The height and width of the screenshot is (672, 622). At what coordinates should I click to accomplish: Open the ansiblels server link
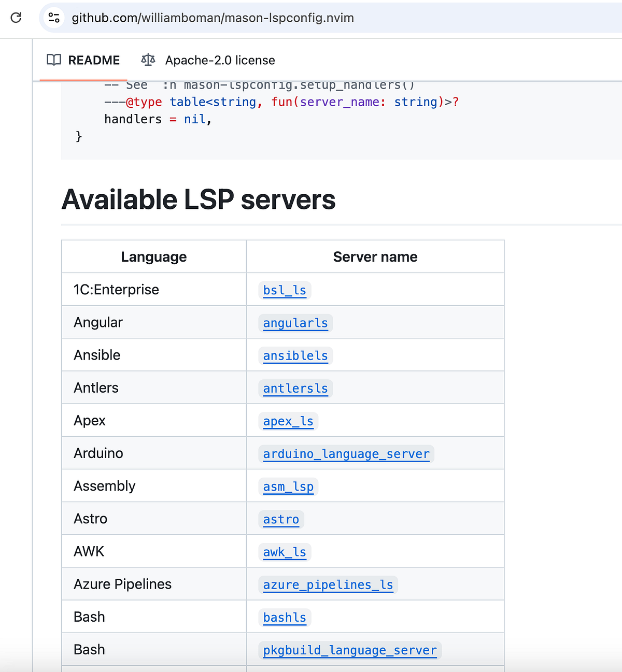tap(295, 356)
